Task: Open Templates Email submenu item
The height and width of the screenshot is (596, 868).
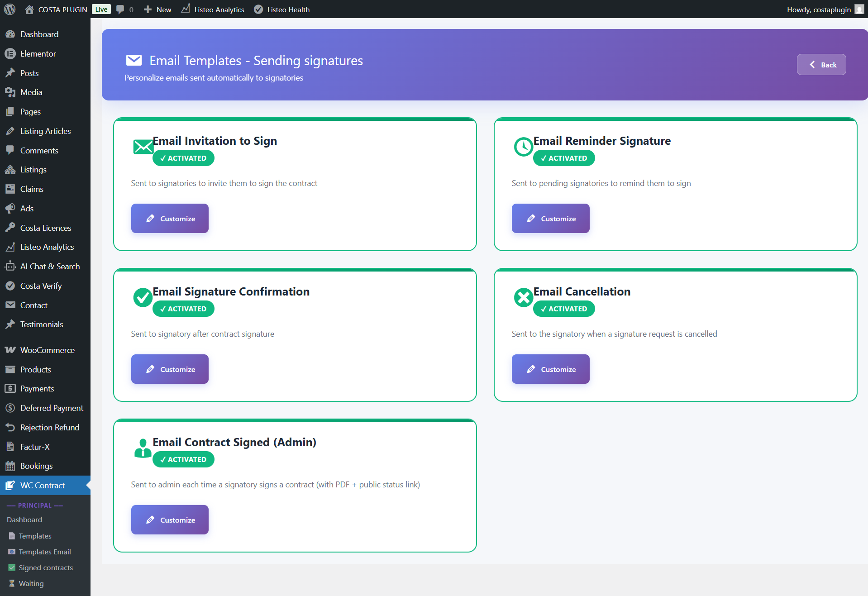Action: 45,552
